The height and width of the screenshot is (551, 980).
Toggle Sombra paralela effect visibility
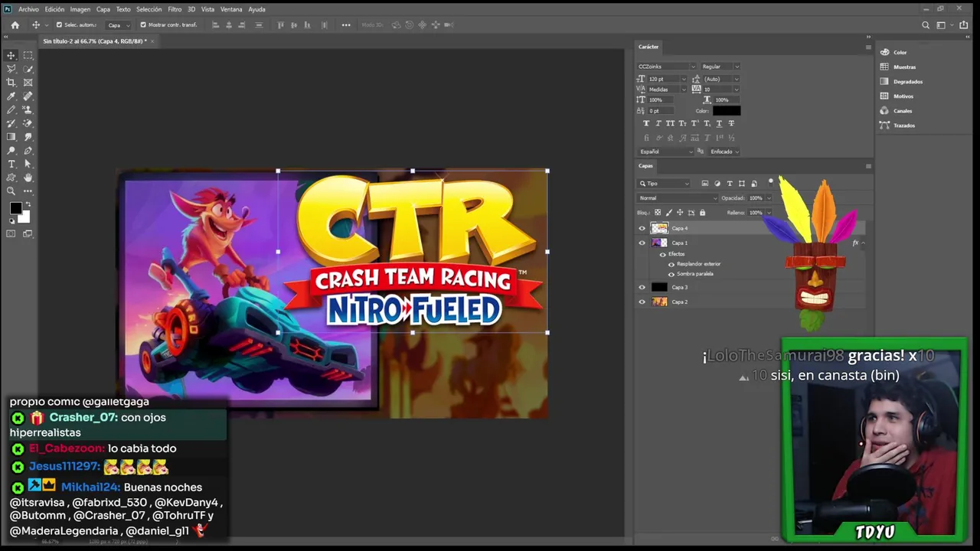671,274
